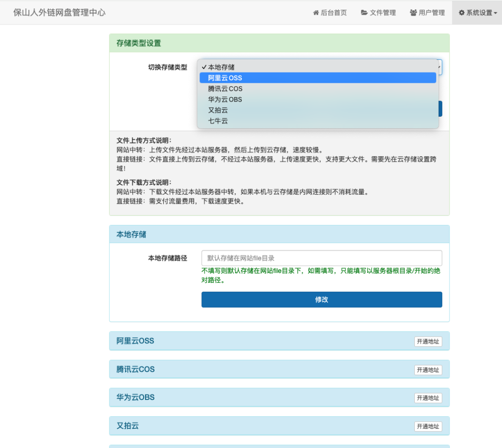This screenshot has height=448, width=502.
Task: Click 开通地址 button for 华为云OBS
Action: pos(428,398)
